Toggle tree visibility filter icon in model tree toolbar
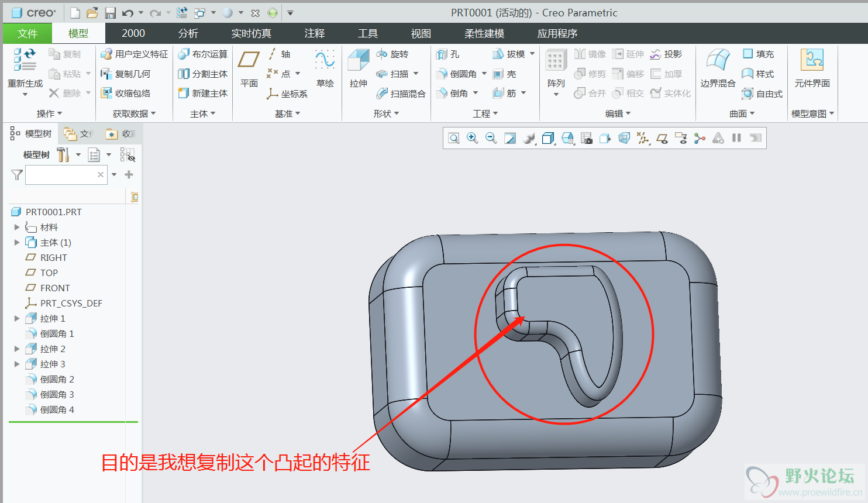 (x=128, y=155)
